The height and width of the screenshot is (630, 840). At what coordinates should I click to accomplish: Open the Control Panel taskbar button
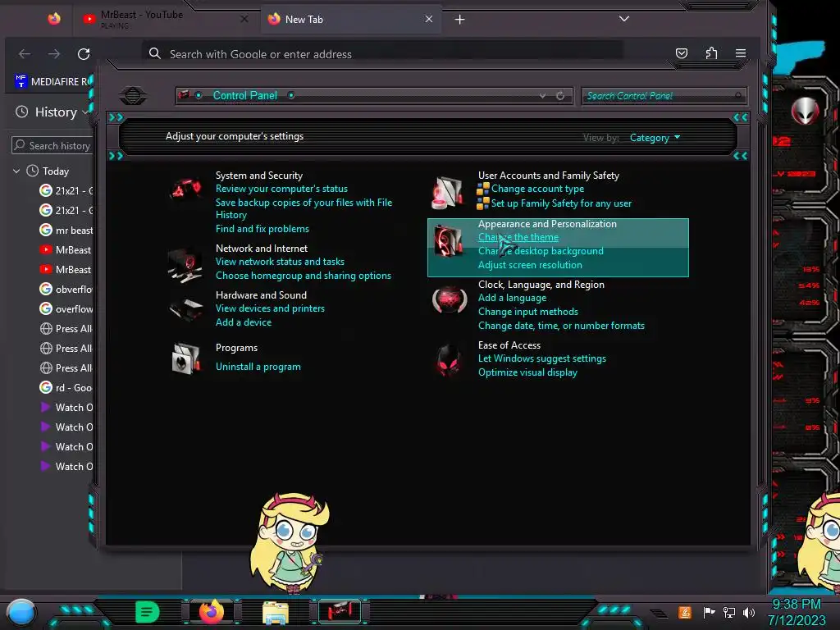click(x=340, y=612)
